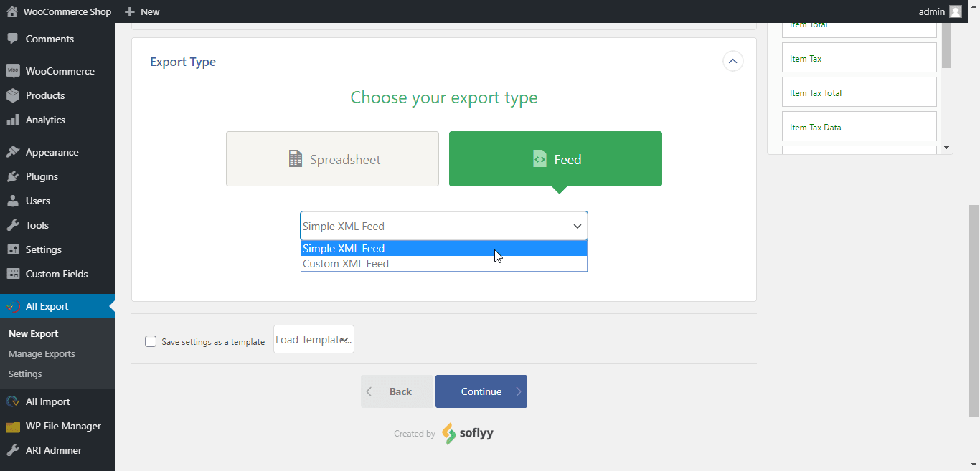The image size is (980, 471).
Task: Click the WooCommerce logo icon in sidebar
Action: click(12, 71)
